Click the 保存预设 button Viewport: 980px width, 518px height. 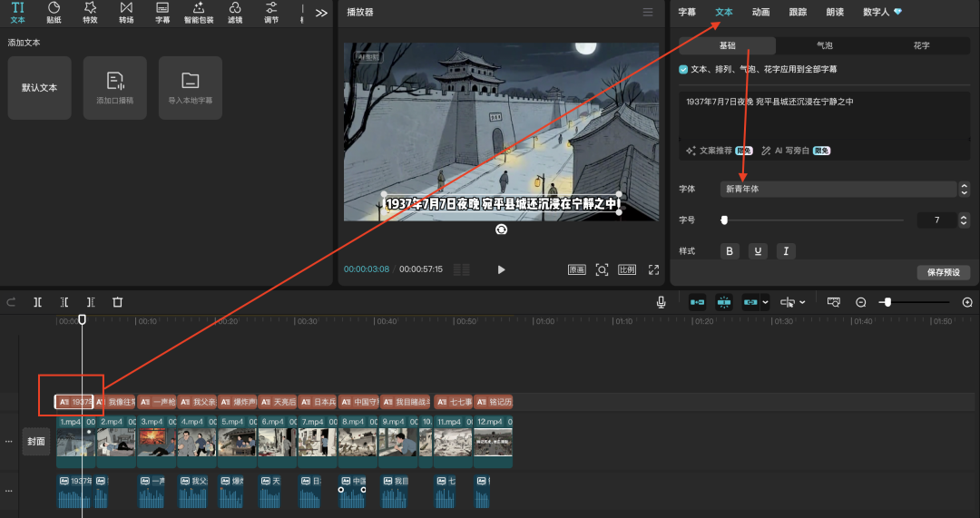click(943, 272)
